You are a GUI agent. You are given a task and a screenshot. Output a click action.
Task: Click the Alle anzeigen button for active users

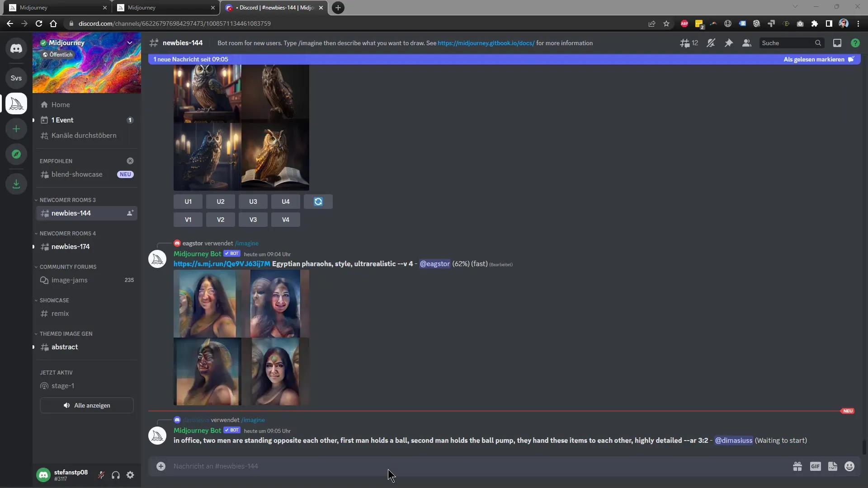pos(87,405)
